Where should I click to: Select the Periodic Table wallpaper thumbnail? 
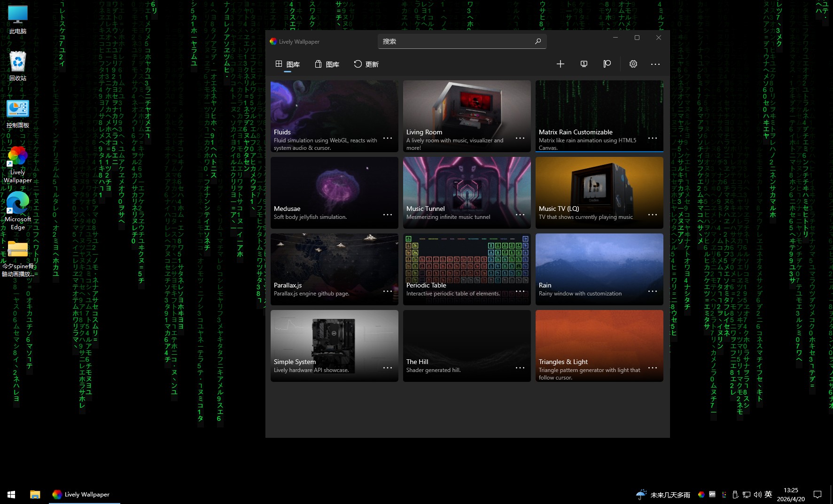click(x=467, y=263)
